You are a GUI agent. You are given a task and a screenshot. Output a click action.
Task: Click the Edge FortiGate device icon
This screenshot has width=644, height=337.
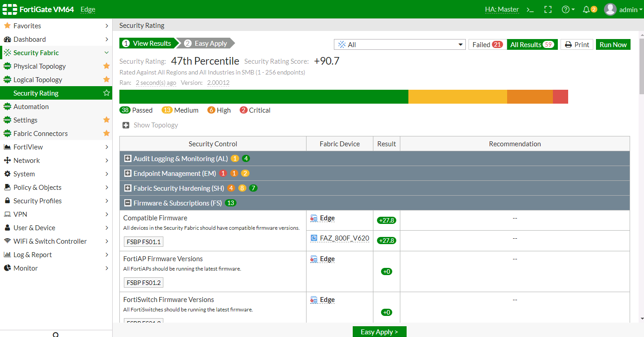point(312,218)
